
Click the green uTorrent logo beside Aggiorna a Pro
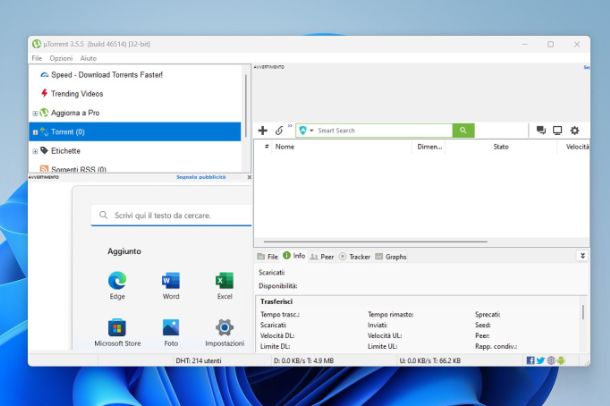[44, 112]
